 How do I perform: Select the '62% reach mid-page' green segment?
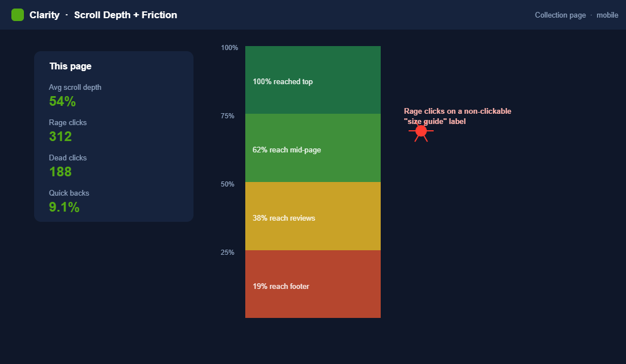(x=312, y=148)
